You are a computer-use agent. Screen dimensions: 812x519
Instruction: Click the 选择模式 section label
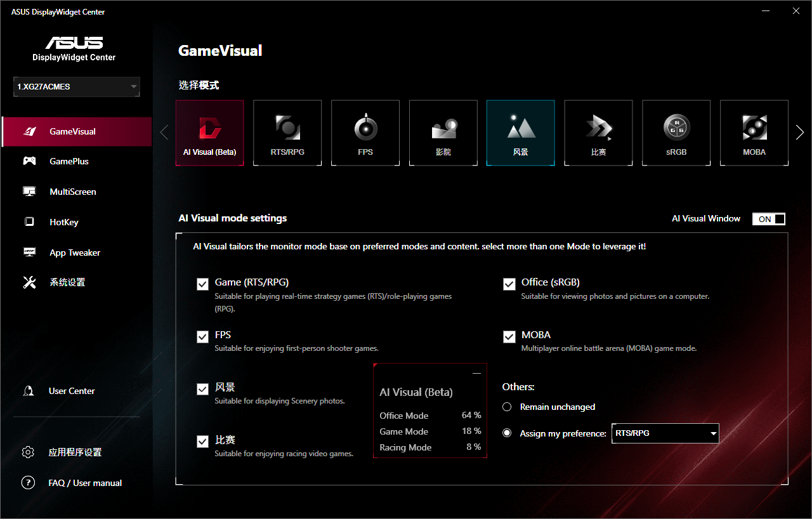[199, 85]
